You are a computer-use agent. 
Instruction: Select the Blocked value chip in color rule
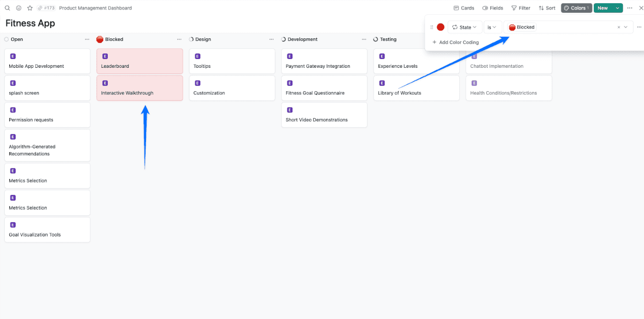pos(521,27)
